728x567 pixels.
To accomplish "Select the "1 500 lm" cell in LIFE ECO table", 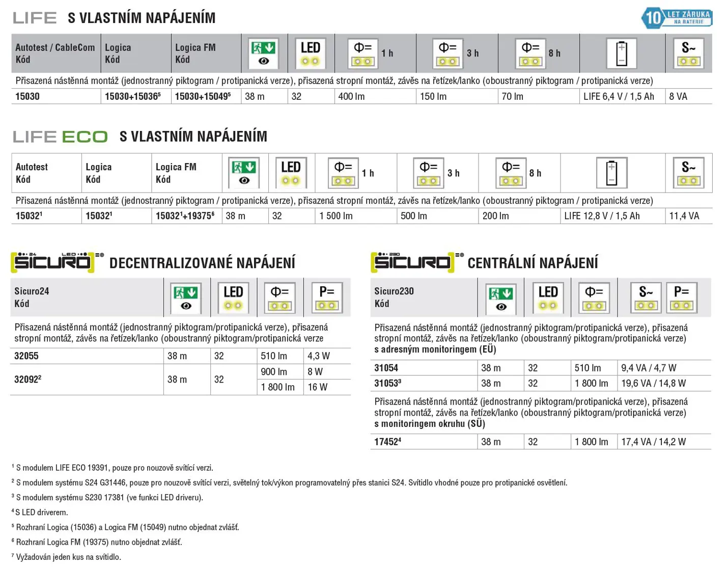I will (x=356, y=216).
